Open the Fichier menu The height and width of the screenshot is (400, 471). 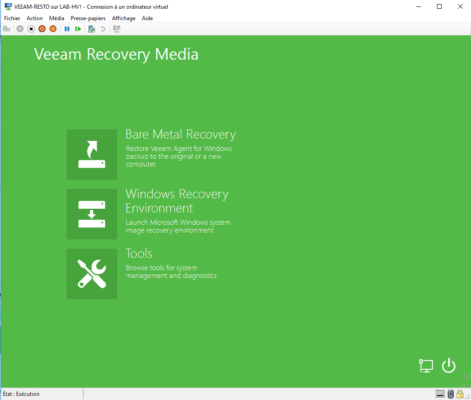[12, 18]
